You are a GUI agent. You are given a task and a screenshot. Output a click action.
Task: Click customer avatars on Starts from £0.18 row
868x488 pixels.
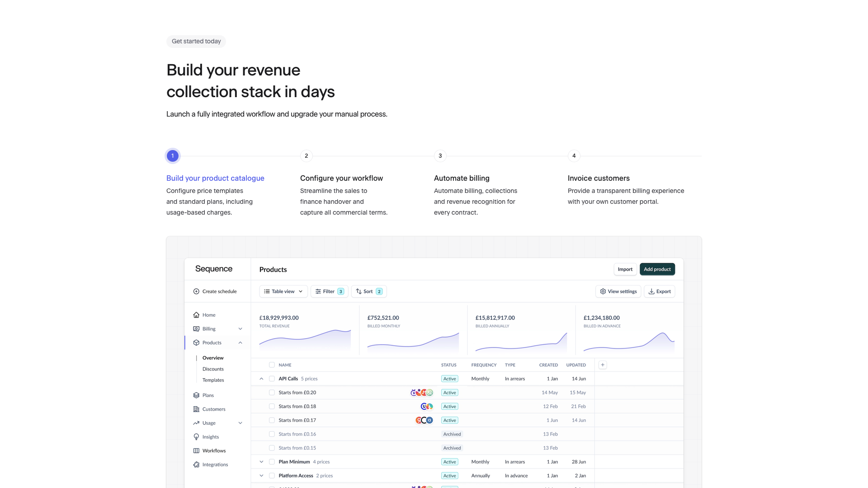click(427, 407)
